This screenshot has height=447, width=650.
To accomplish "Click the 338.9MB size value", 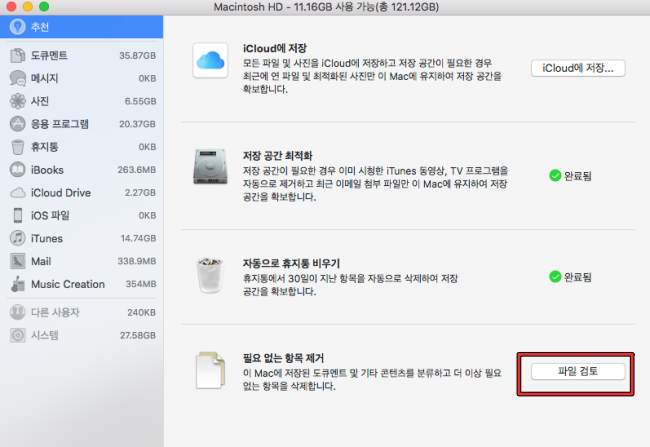I will [136, 261].
